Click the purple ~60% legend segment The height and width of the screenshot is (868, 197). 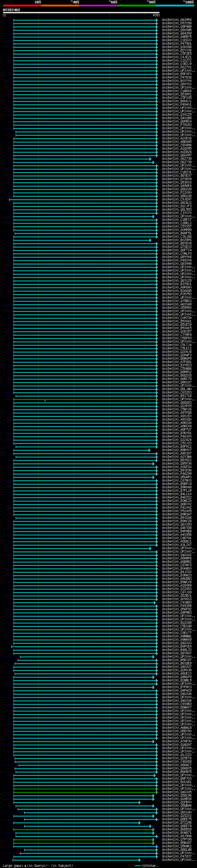(x=99, y=6)
